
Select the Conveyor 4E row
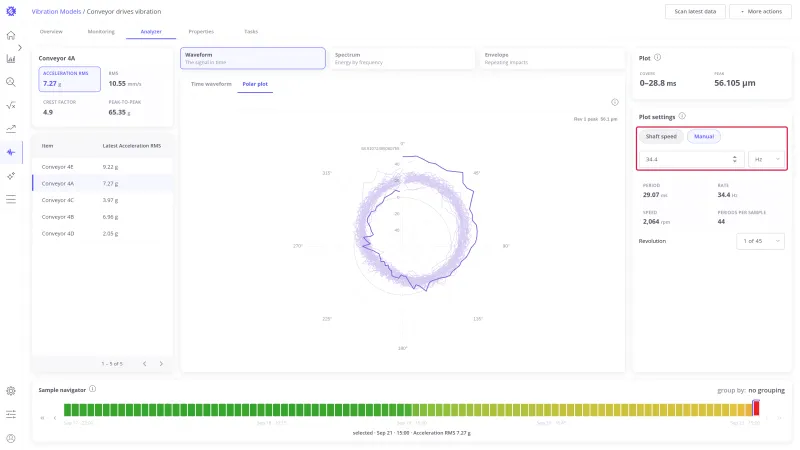tap(102, 167)
